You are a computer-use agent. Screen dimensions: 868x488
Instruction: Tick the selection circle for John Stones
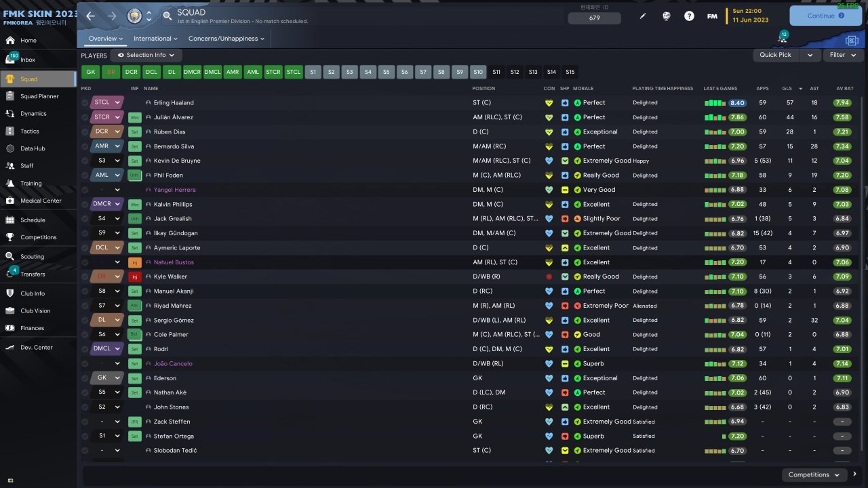pyautogui.click(x=85, y=407)
